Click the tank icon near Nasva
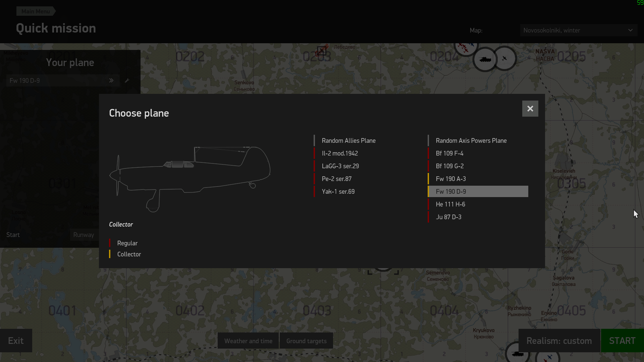644x362 pixels. click(x=485, y=60)
